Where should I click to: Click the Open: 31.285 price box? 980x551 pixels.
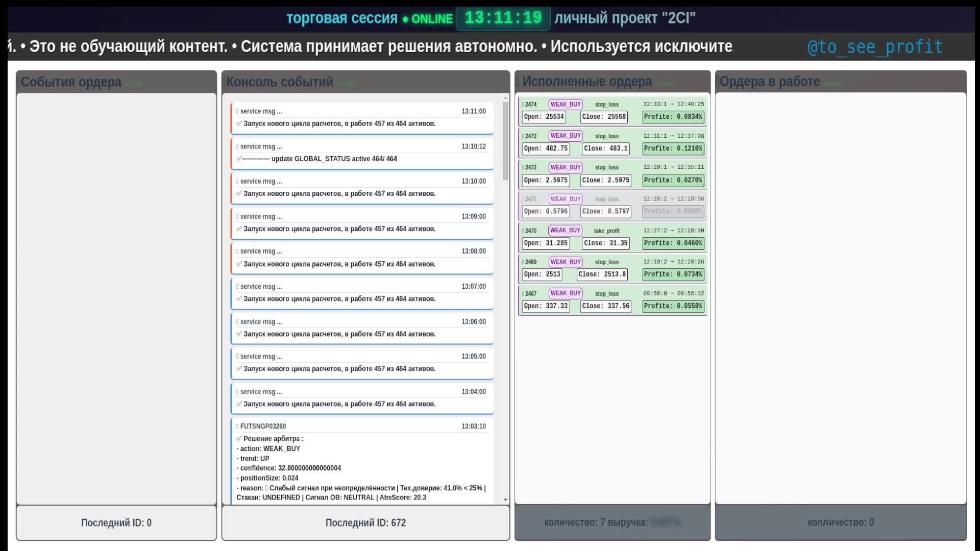[x=546, y=243]
